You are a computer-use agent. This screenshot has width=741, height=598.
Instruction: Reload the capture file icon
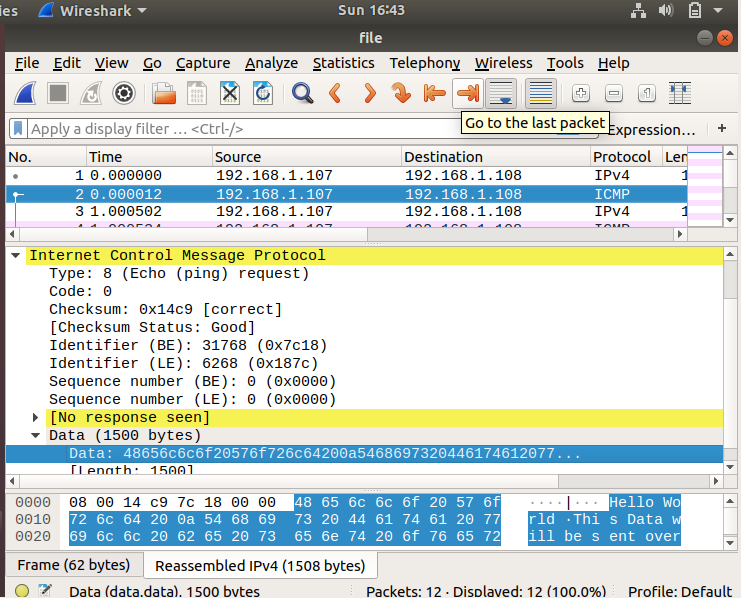(x=263, y=94)
